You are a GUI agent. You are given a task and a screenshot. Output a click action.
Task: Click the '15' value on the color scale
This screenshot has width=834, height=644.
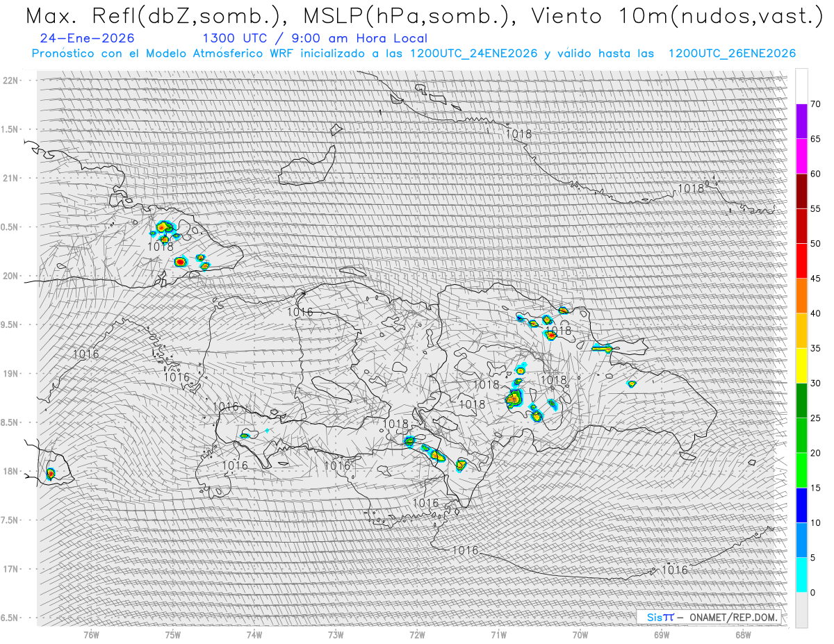pyautogui.click(x=815, y=488)
